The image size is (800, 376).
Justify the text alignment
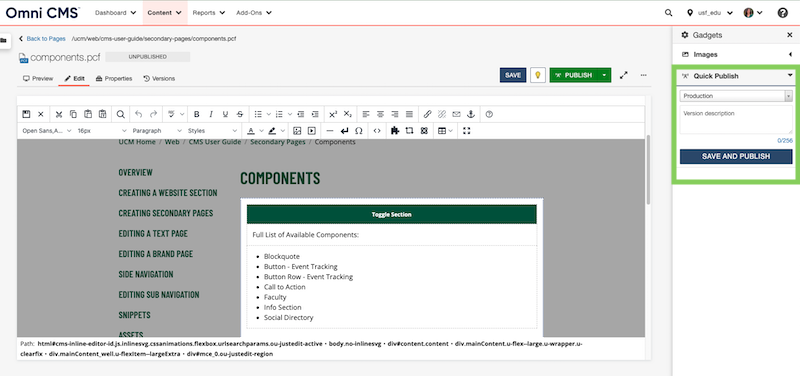tap(409, 114)
